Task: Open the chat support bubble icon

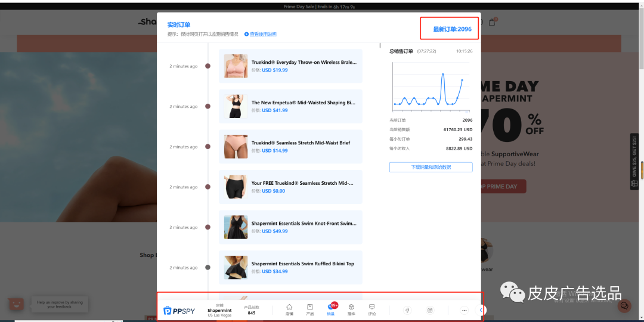Action: coord(624,305)
